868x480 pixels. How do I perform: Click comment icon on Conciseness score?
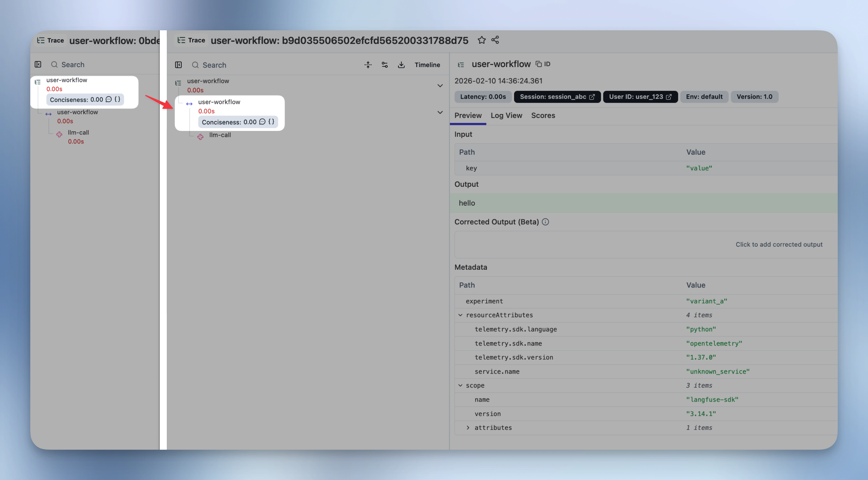pos(262,122)
